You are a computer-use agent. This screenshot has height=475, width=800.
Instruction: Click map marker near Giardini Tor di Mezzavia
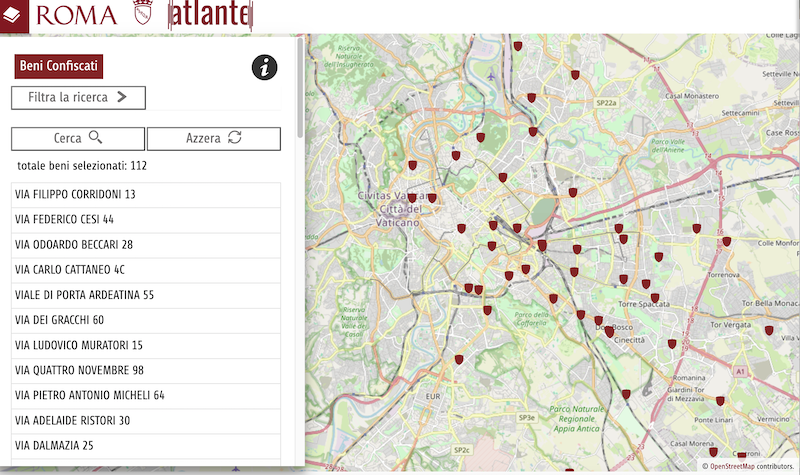click(x=720, y=402)
